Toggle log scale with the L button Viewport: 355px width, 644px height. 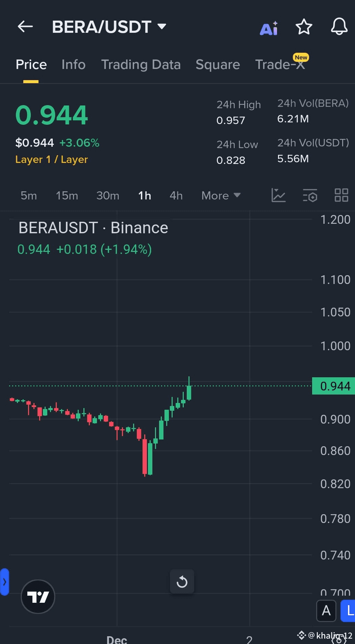[x=348, y=611]
